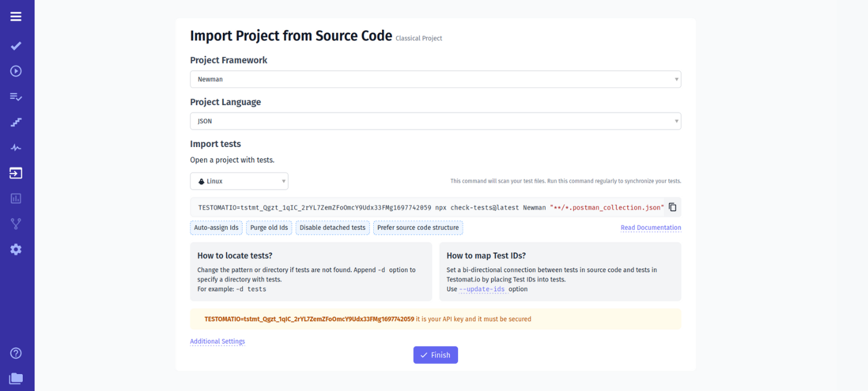This screenshot has width=868, height=391.
Task: Enable Disable detached tests option
Action: (x=332, y=228)
